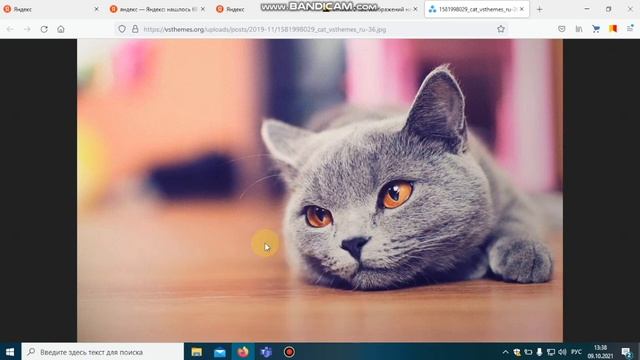Click the taskbar search box

102,352
